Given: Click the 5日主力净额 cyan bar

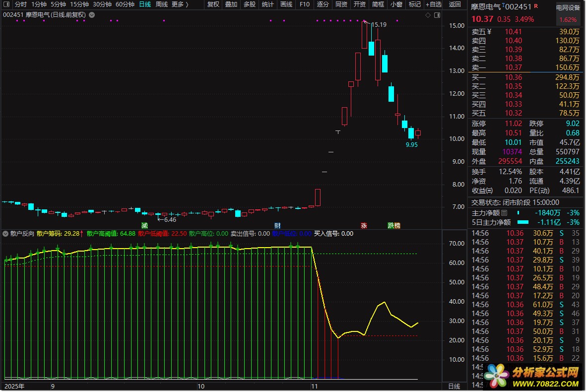Looking at the screenshot, I should (x=522, y=222).
